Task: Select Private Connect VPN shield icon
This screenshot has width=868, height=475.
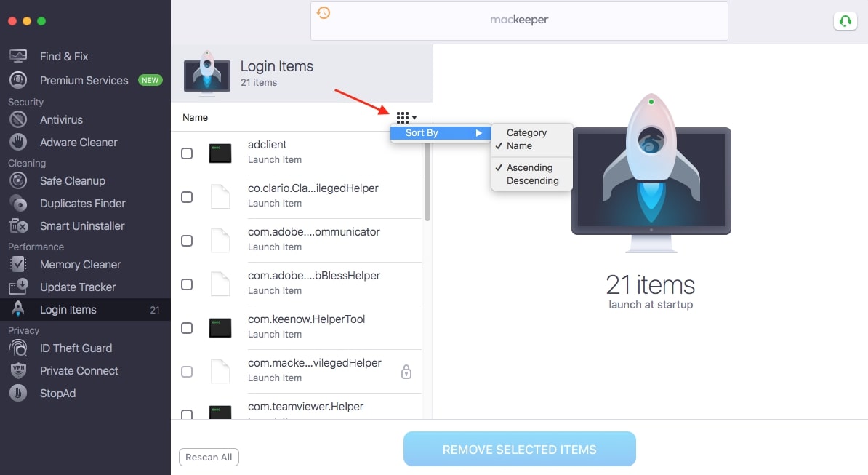Action: point(17,370)
